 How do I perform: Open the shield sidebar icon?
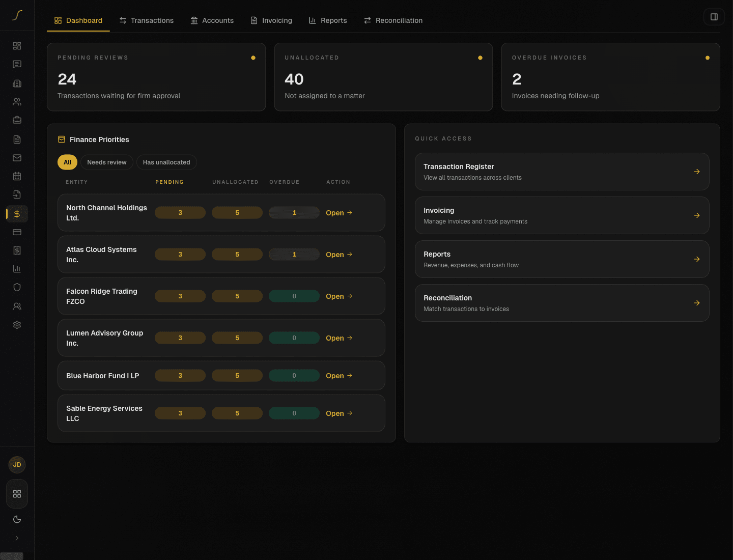tap(17, 287)
